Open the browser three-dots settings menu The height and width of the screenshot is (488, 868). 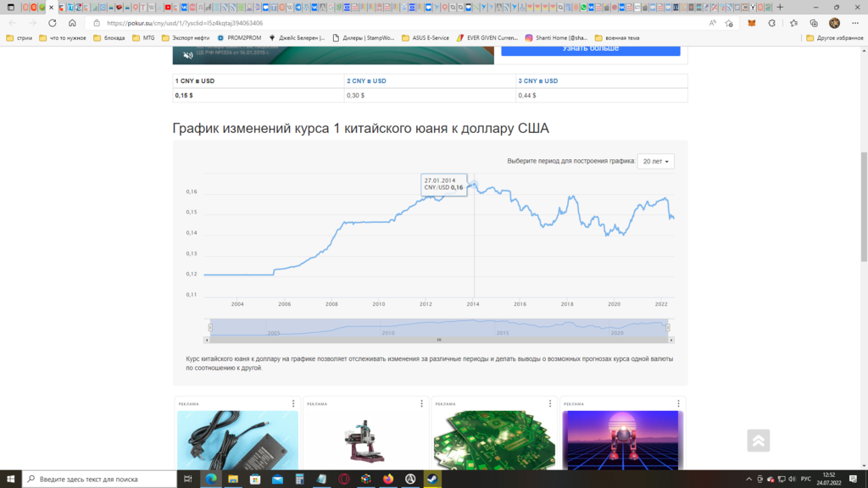[854, 23]
